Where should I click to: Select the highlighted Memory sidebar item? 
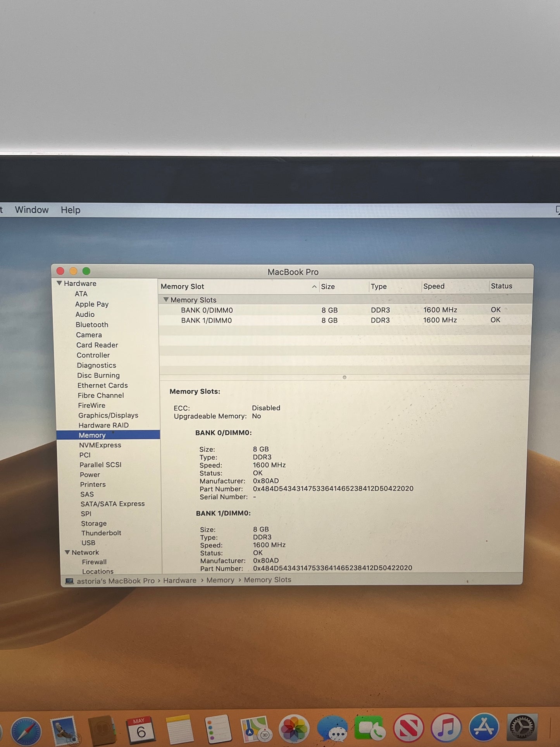(109, 435)
